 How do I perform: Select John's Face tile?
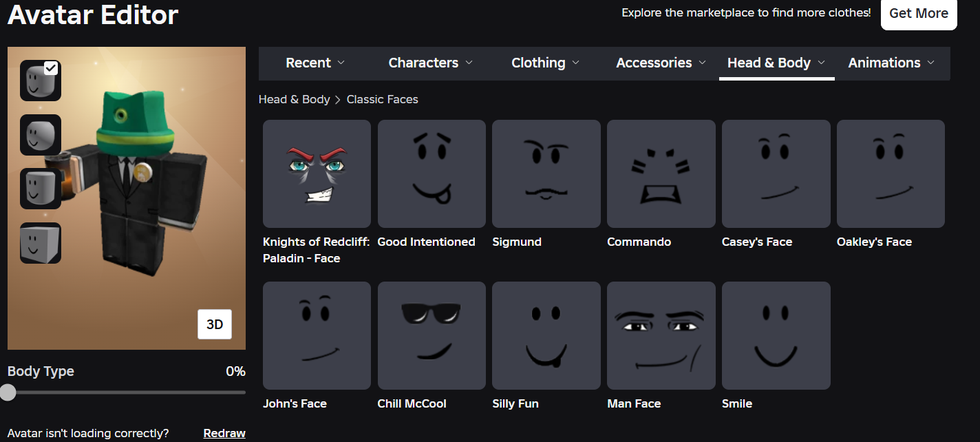pyautogui.click(x=317, y=335)
